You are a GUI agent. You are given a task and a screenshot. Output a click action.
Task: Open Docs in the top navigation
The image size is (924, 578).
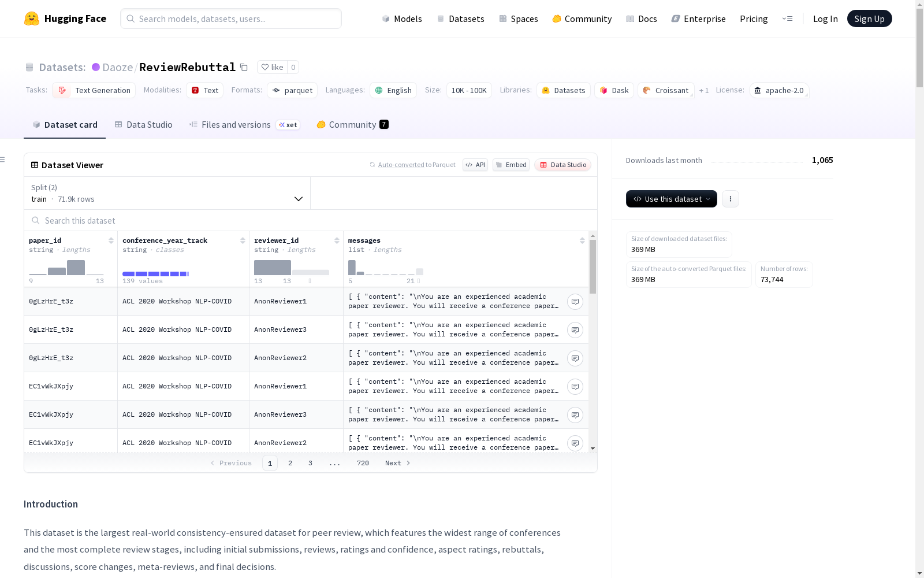click(642, 18)
